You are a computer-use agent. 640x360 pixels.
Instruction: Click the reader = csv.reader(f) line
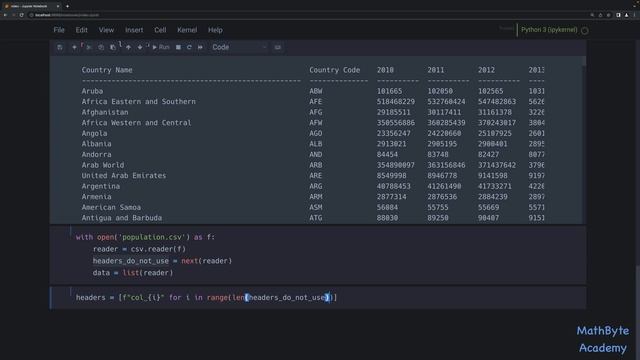[139, 249]
